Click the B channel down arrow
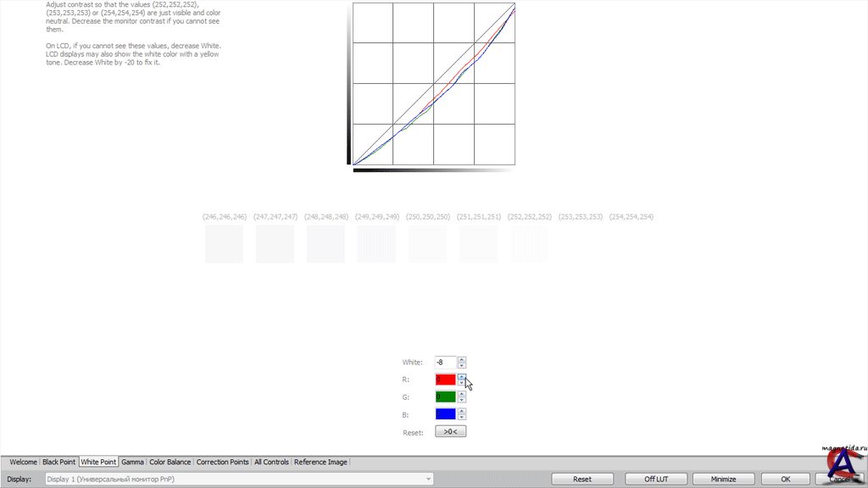The width and height of the screenshot is (868, 488). click(462, 417)
